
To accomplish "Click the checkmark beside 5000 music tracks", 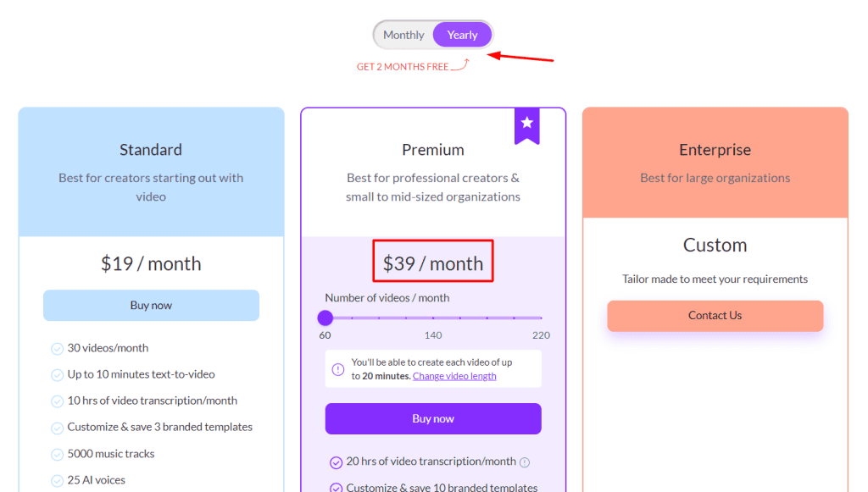I will coord(56,454).
